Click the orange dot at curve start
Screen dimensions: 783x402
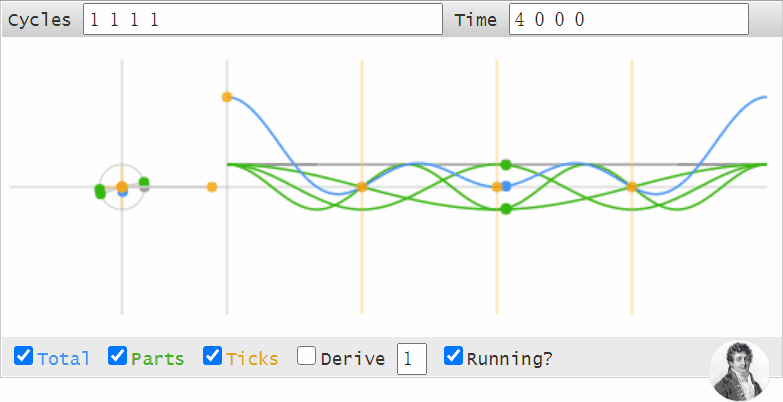click(227, 97)
